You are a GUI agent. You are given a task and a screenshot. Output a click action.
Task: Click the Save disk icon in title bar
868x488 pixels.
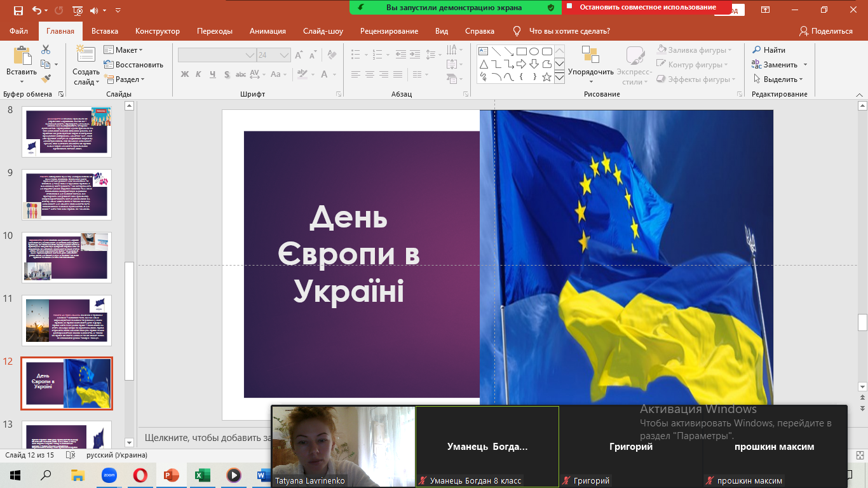click(x=18, y=10)
